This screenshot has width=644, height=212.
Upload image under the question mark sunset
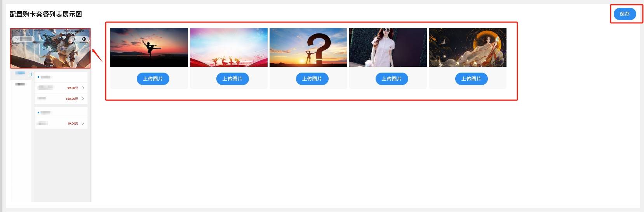312,79
